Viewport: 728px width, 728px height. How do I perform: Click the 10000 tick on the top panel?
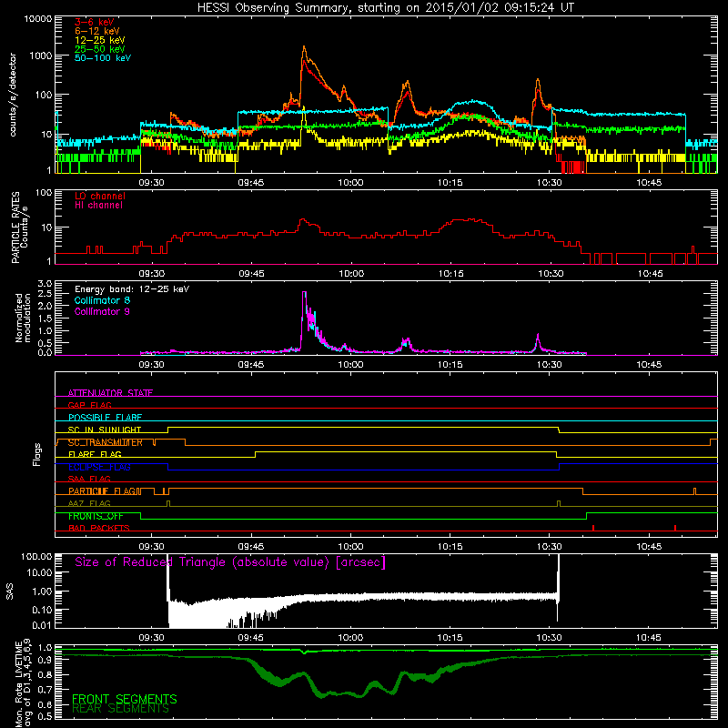point(37,19)
